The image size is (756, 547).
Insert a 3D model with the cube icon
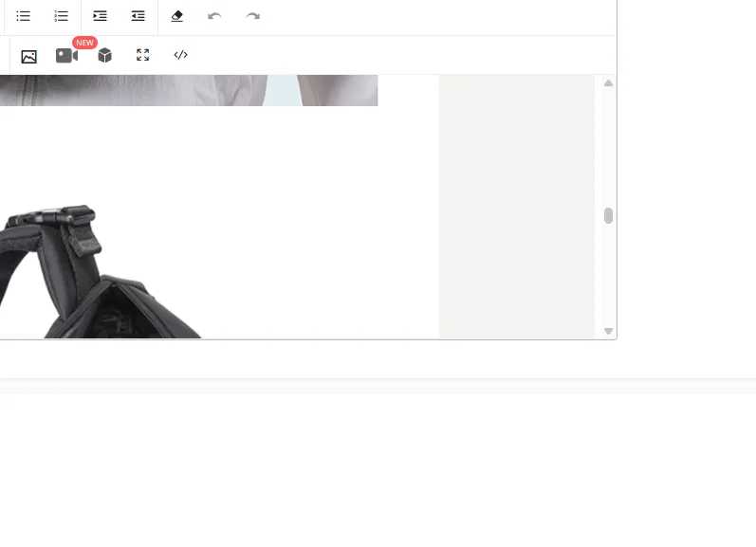click(104, 55)
